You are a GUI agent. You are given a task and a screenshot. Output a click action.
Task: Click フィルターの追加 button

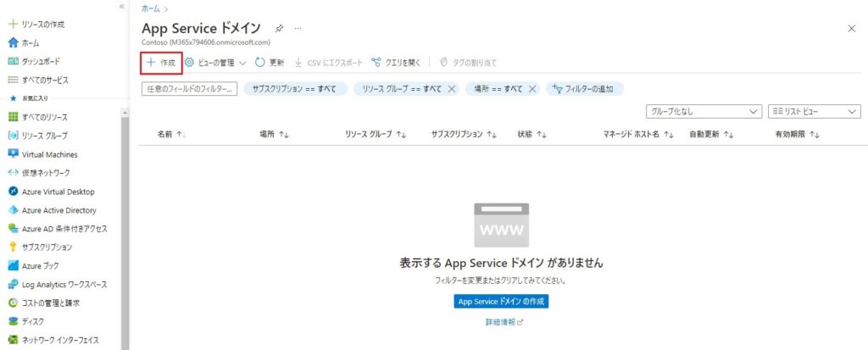pyautogui.click(x=585, y=89)
